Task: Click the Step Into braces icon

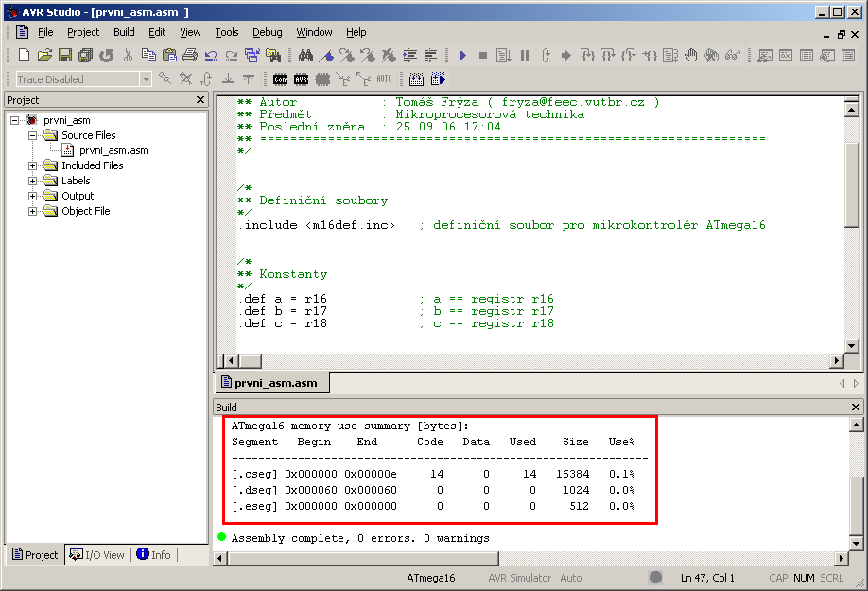Action: (587, 55)
